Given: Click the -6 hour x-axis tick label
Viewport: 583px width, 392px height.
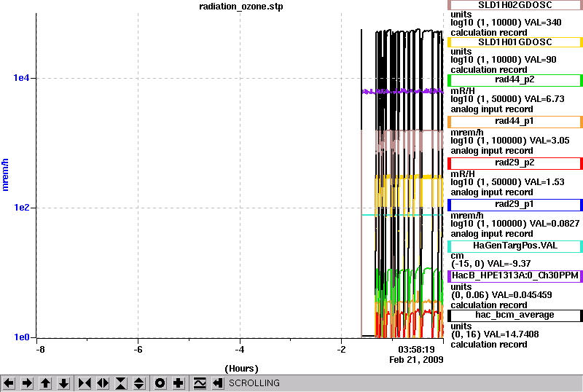Looking at the screenshot, I should (138, 350).
